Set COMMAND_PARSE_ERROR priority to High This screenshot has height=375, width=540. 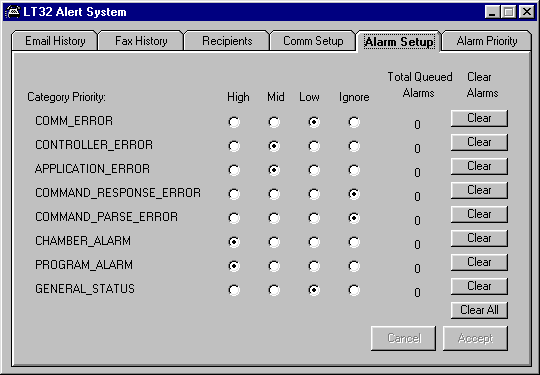234,218
